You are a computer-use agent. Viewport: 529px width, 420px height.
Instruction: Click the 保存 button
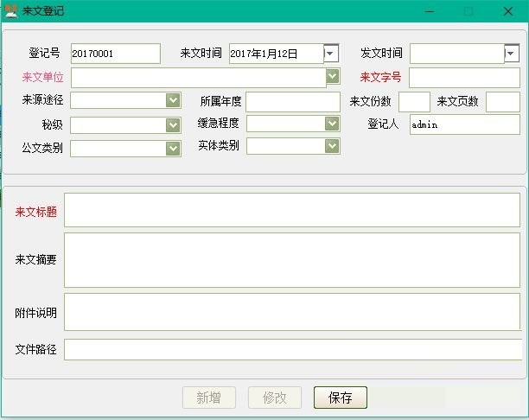coord(340,398)
